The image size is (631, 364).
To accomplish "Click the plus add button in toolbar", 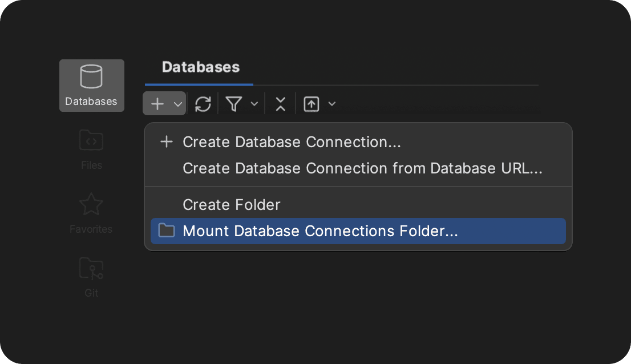I will [x=157, y=104].
